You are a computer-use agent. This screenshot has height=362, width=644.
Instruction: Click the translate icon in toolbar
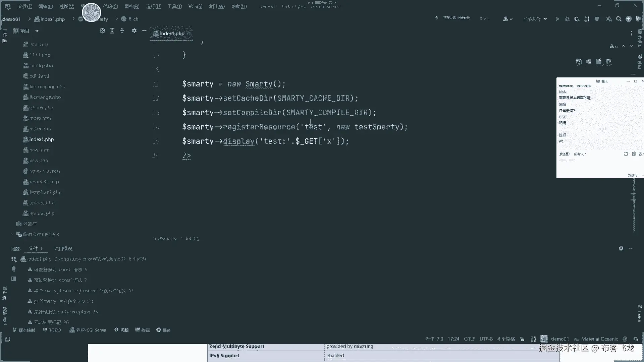609,19
